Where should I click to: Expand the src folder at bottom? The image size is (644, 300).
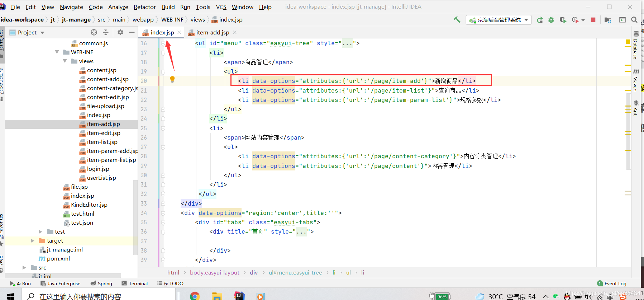coord(24,267)
